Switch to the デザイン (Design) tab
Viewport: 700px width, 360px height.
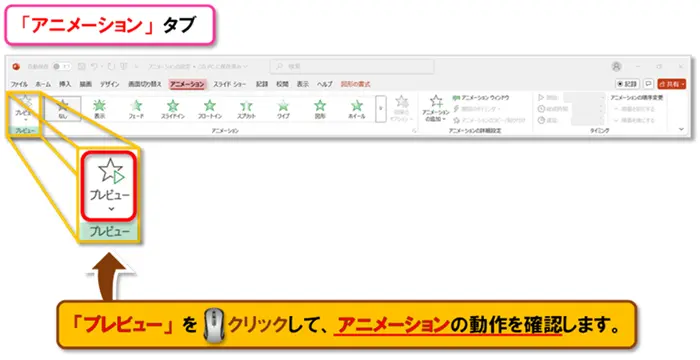[x=109, y=84]
